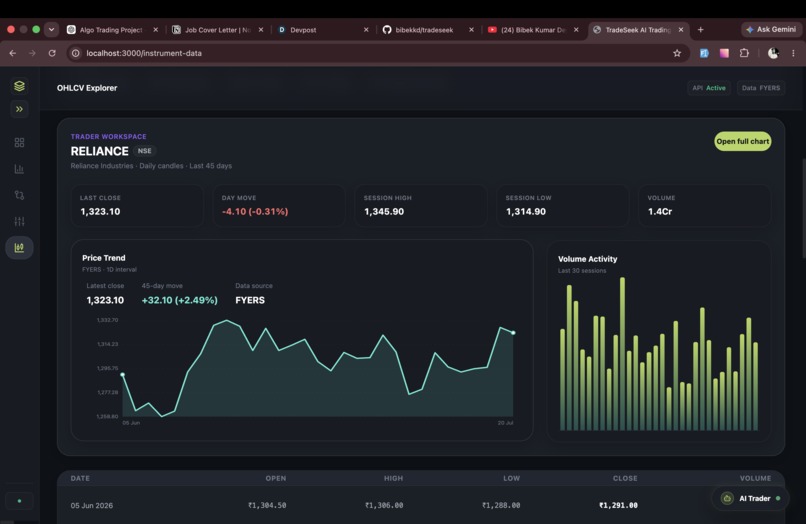The width and height of the screenshot is (806, 524).
Task: Click the Open full chart button
Action: (x=743, y=141)
